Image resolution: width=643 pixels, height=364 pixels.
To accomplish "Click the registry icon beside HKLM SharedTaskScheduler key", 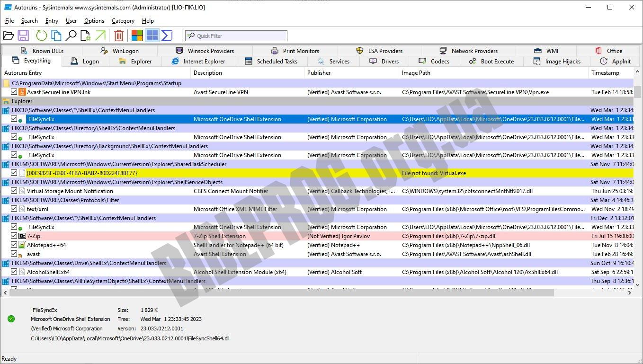I will (x=6, y=164).
